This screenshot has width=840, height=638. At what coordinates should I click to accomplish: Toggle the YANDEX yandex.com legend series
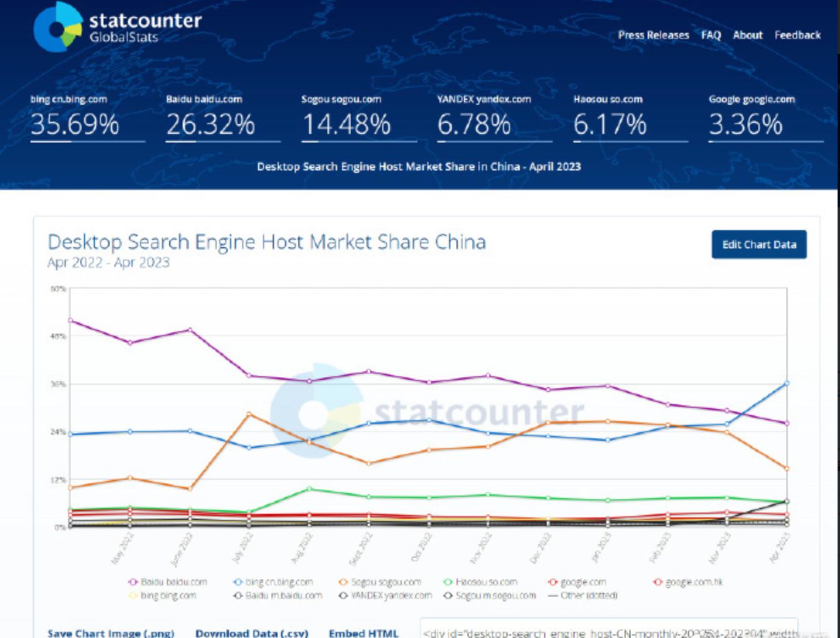[x=385, y=595]
